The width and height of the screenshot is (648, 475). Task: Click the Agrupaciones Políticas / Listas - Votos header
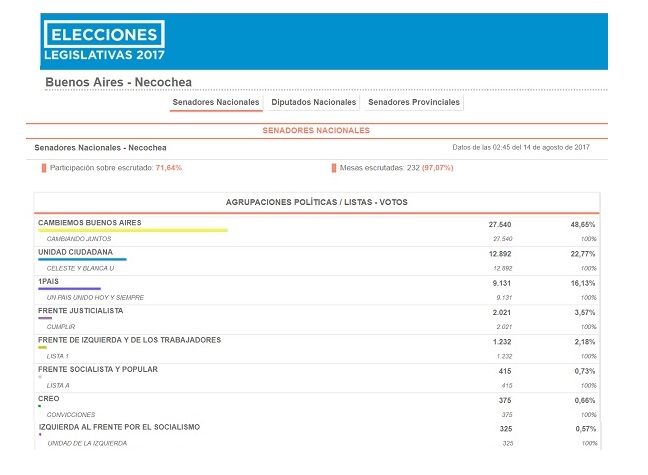coord(317,202)
